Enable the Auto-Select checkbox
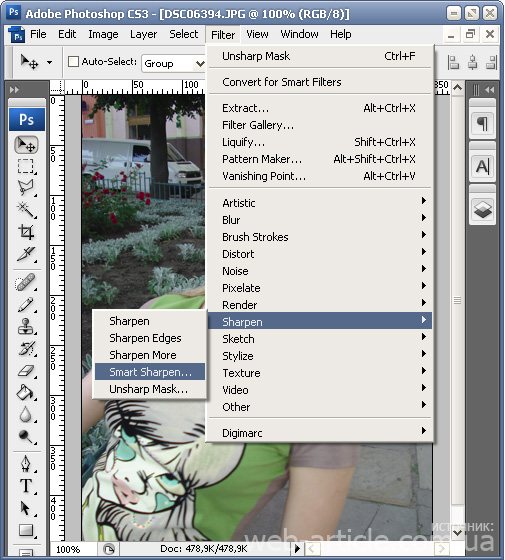This screenshot has width=505, height=560. 73,61
